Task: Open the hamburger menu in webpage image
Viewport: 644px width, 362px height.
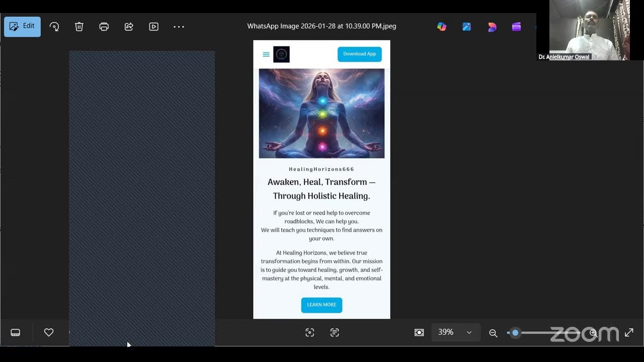Action: click(266, 54)
